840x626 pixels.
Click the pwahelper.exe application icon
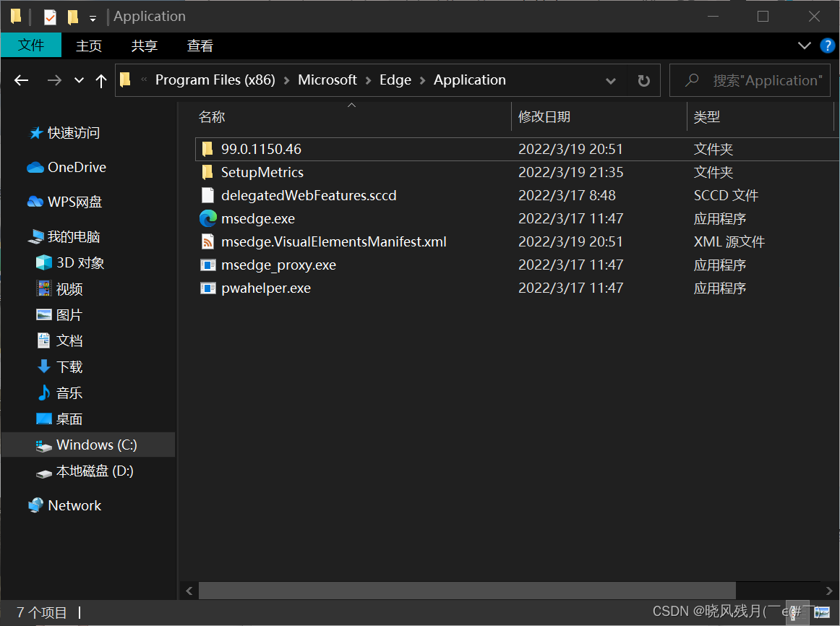[208, 288]
